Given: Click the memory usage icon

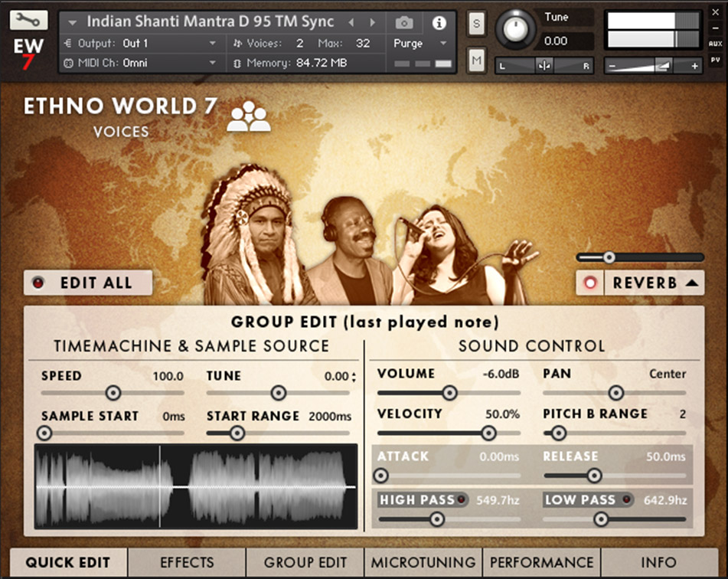Looking at the screenshot, I should point(237,64).
